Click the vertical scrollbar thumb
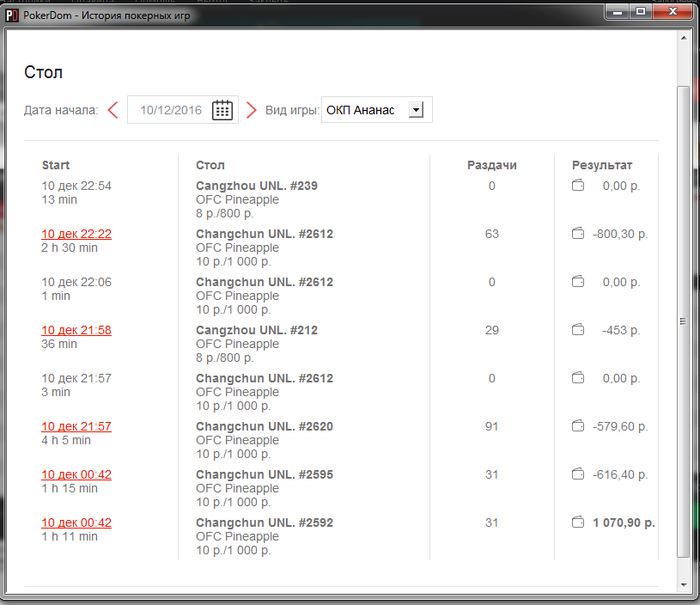Viewport: 700px width, 605px height. click(683, 321)
